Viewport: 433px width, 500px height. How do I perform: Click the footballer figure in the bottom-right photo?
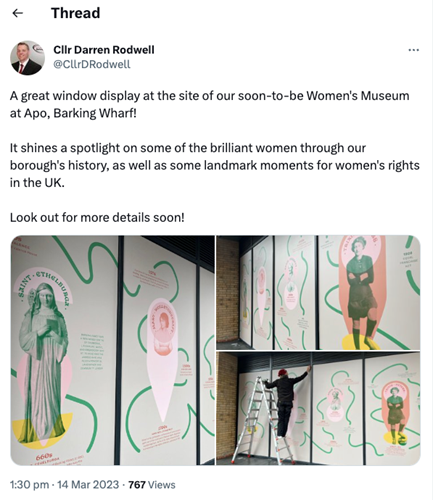396,413
